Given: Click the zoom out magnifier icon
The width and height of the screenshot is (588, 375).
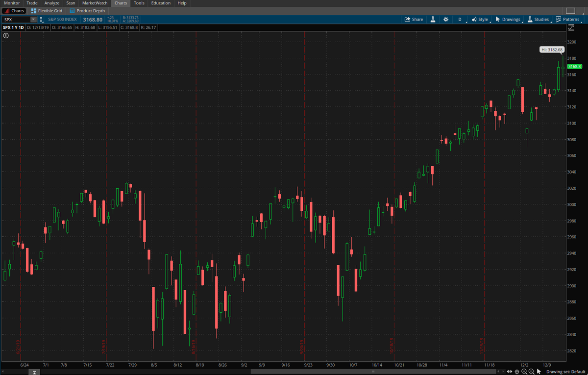Looking at the screenshot, I should coord(531,372).
